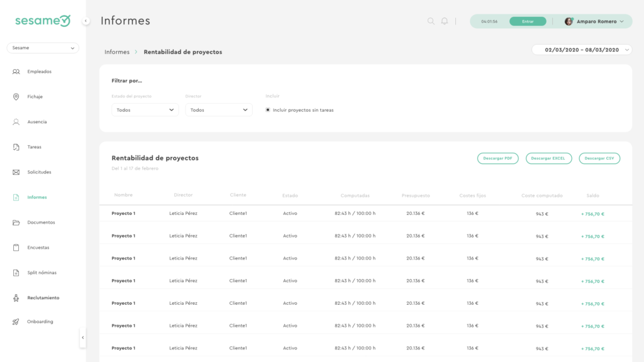Click the Onboarding rocket icon
The width and height of the screenshot is (644, 362).
(x=16, y=322)
